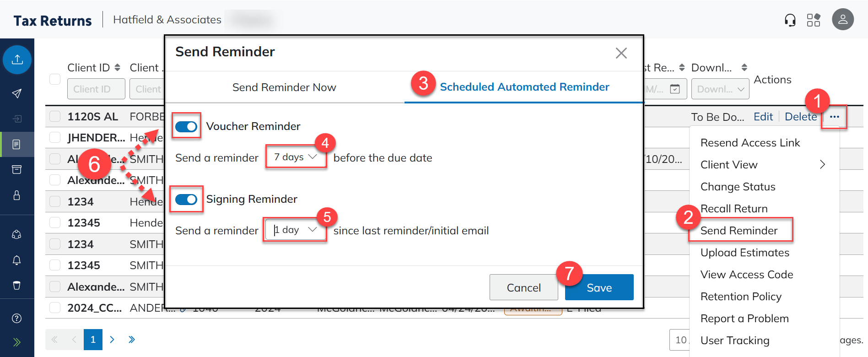Expand the sidebar with double chevron
This screenshot has width=868, height=357.
(x=17, y=342)
